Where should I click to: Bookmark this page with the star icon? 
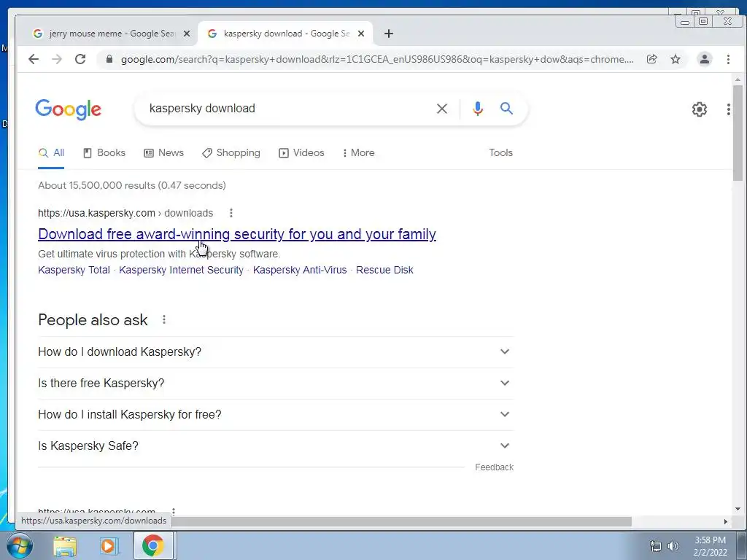[675, 59]
